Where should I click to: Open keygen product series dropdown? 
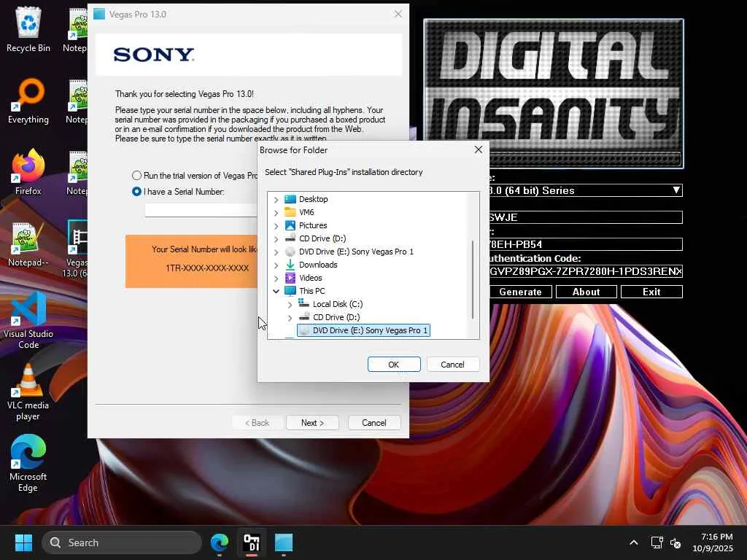click(676, 190)
